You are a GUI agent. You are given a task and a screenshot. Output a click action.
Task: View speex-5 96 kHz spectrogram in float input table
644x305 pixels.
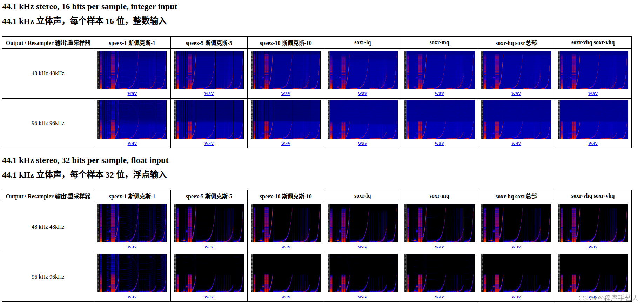pos(209,273)
